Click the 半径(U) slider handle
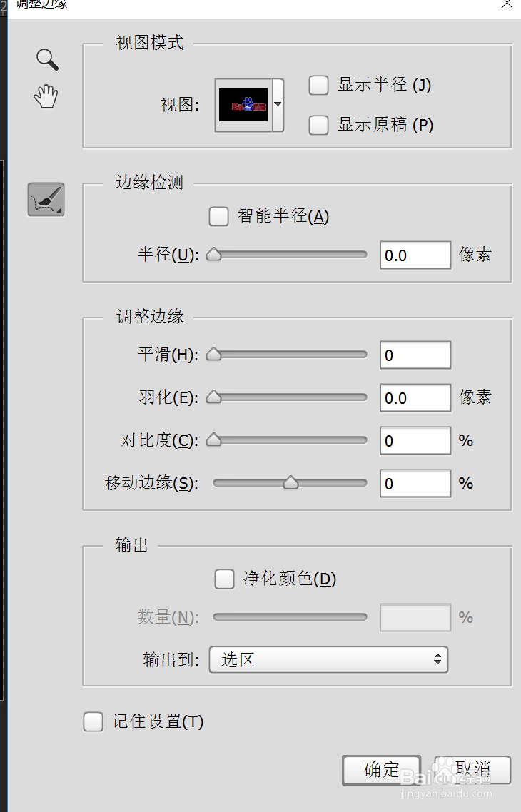 (214, 254)
